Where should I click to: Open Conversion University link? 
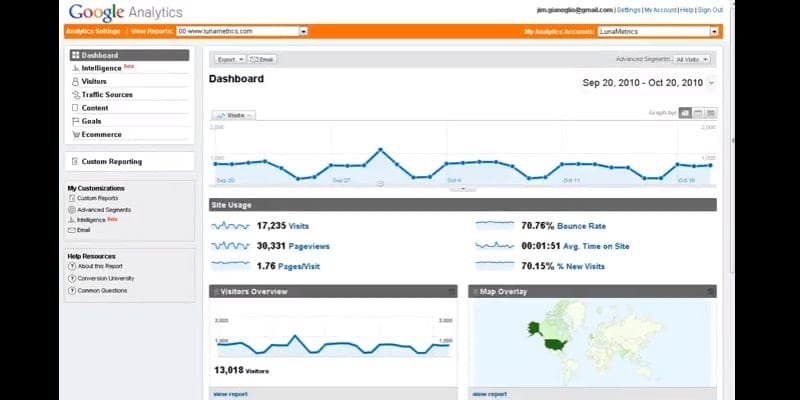[106, 279]
